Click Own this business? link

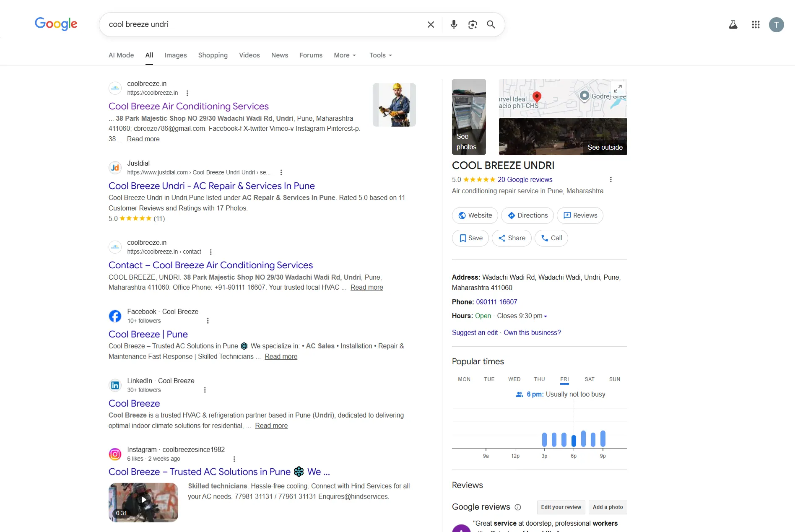532,332
